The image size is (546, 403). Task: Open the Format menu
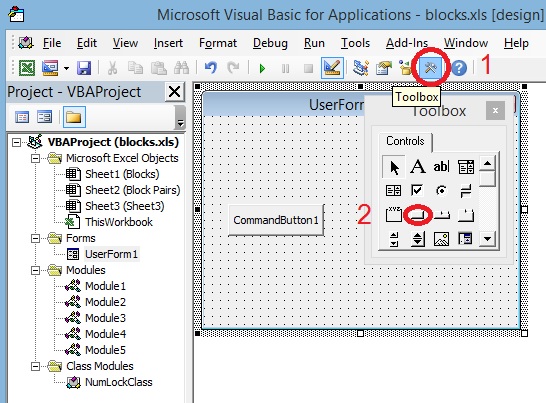218,43
